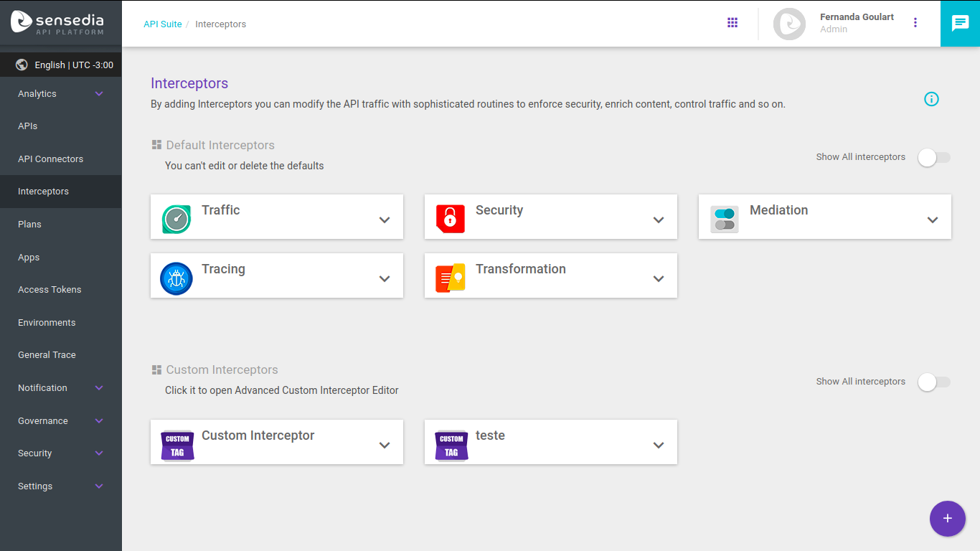980x551 pixels.
Task: Click the red Security padlock icon
Action: coord(450,219)
